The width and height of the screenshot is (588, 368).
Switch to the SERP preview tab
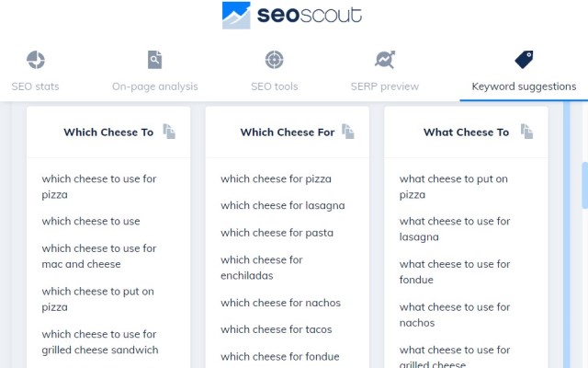[x=385, y=86]
